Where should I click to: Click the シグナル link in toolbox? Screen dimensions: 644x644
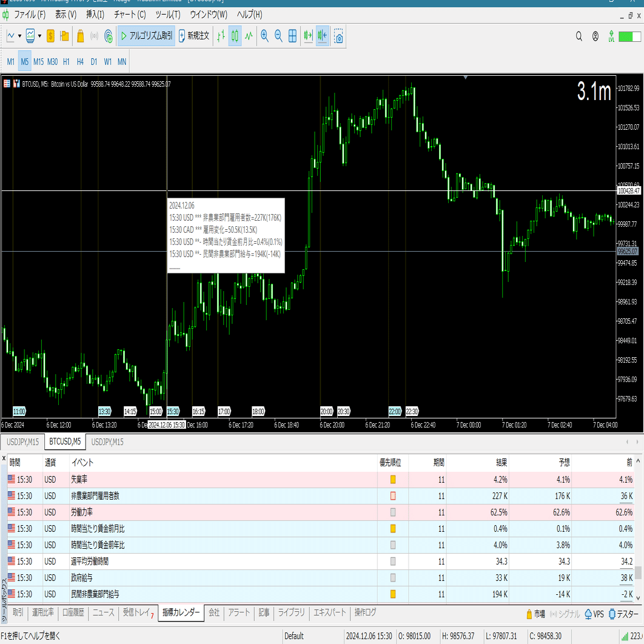coord(565,614)
